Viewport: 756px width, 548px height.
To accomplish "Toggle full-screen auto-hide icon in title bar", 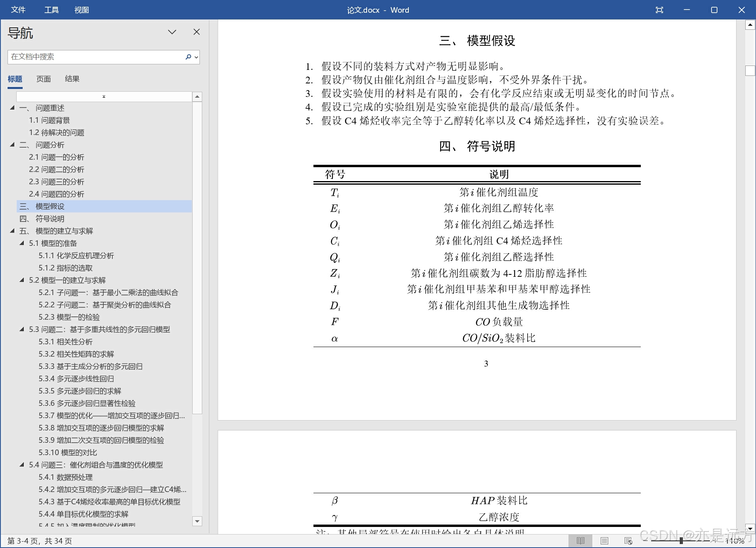I will point(659,10).
